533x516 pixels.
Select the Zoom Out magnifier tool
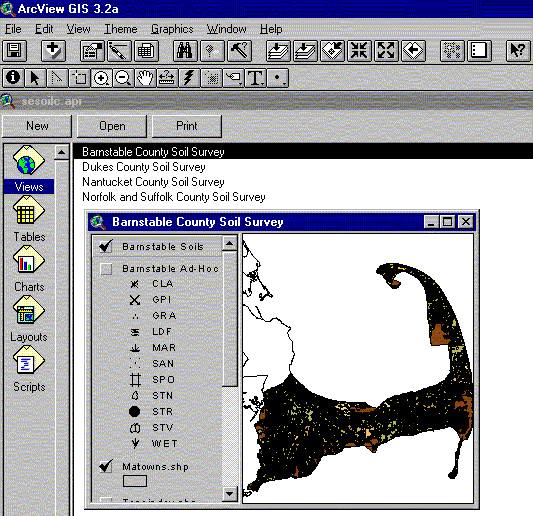(x=123, y=78)
